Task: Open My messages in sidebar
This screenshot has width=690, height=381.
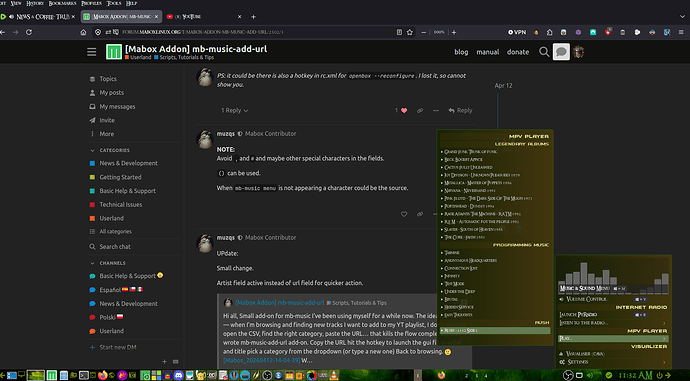Action: pos(112,106)
